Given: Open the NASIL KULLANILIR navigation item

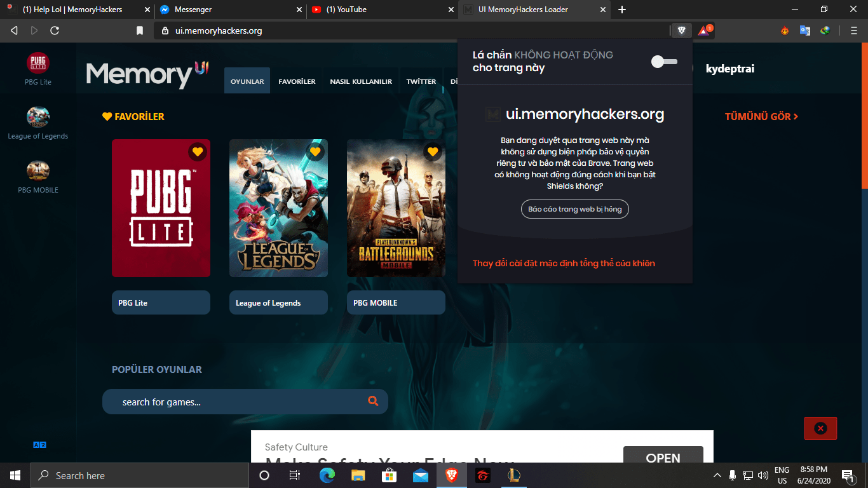Looking at the screenshot, I should [x=361, y=81].
